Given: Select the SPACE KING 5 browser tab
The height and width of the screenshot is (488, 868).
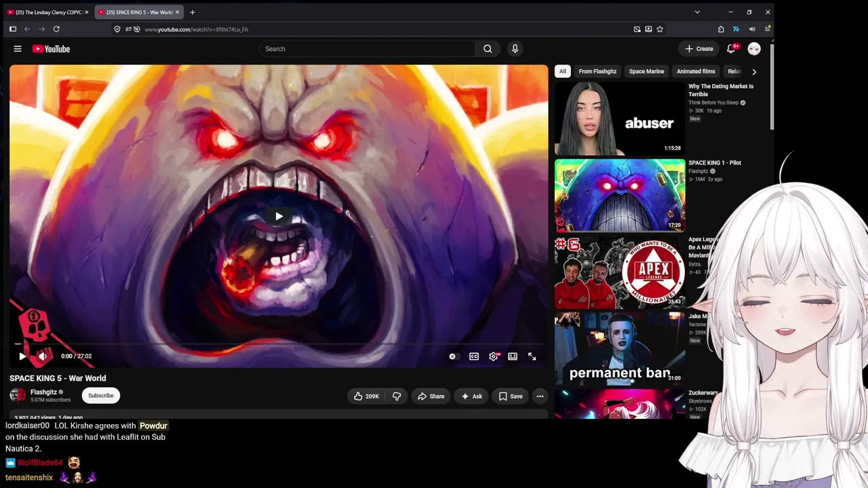Looking at the screenshot, I should click(138, 12).
